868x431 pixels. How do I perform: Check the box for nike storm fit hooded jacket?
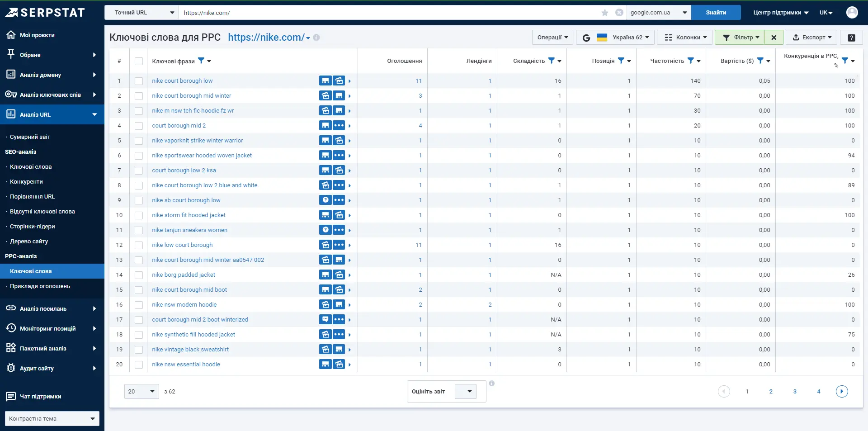[139, 215]
